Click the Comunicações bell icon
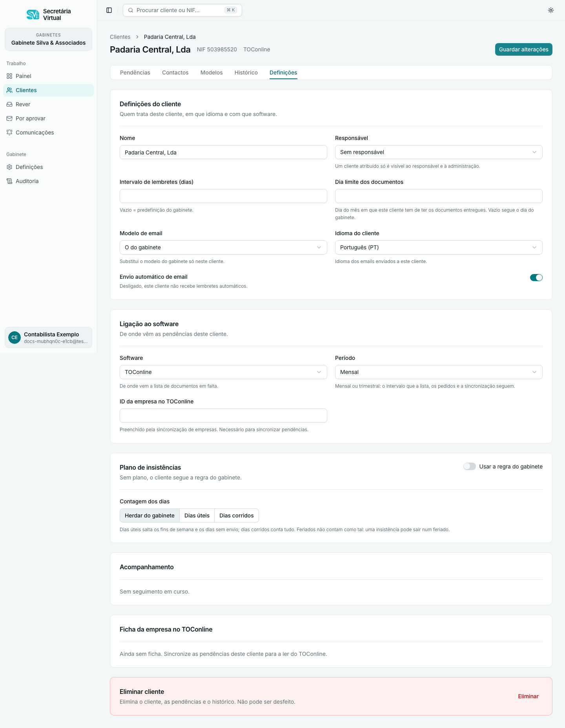Image resolution: width=565 pixels, height=728 pixels. (9, 133)
